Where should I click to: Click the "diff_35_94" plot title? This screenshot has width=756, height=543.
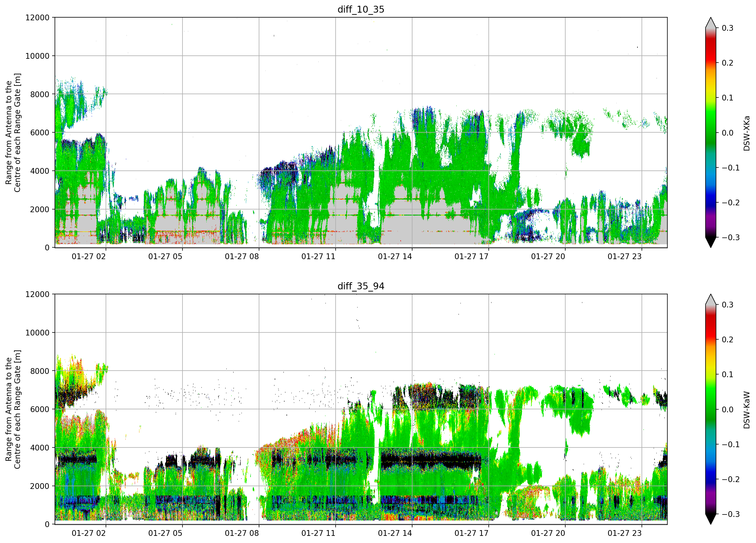point(361,286)
